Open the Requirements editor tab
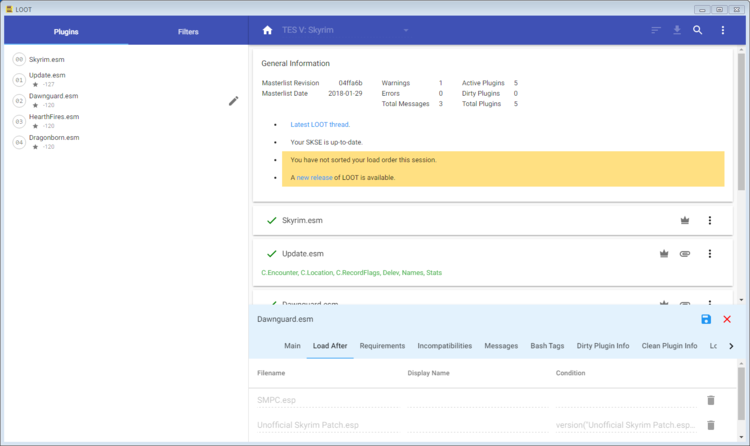 tap(382, 346)
